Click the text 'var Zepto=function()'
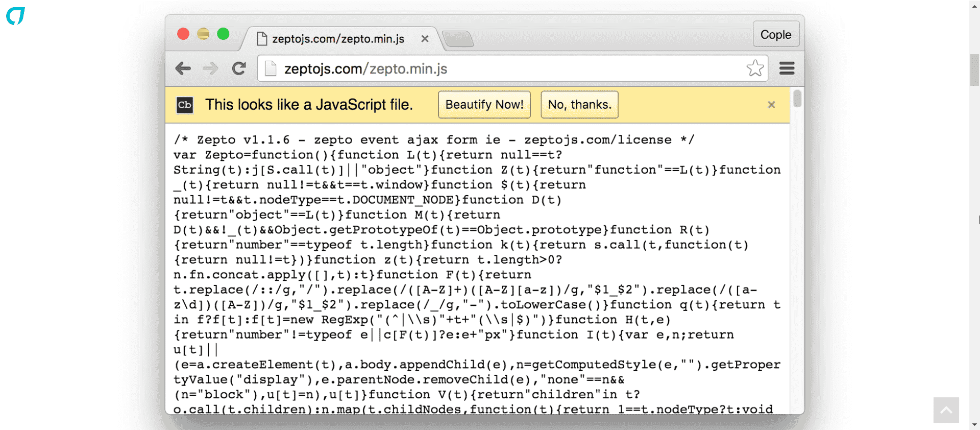Viewport: 980px width, 430px height. click(252, 155)
